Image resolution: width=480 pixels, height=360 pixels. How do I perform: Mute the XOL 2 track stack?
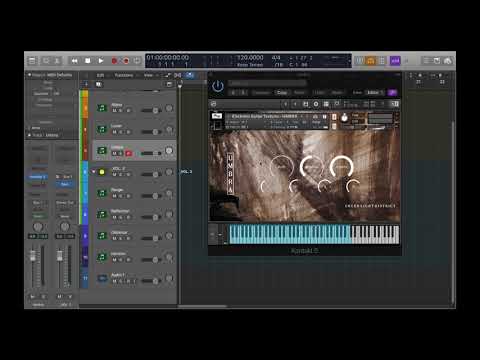[x=115, y=175]
